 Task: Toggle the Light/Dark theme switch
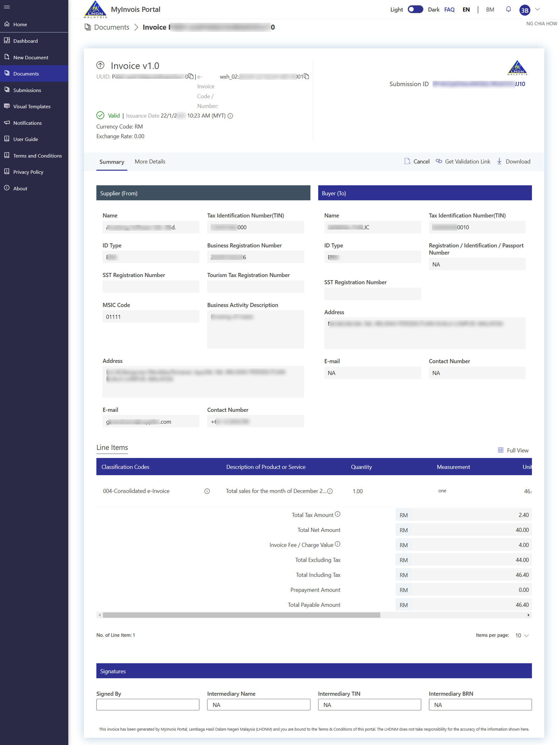click(415, 9)
